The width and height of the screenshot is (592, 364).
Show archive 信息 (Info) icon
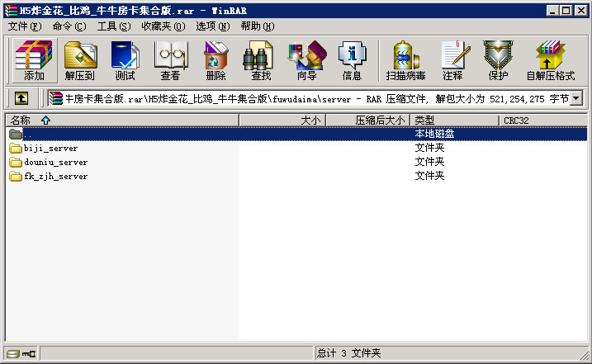pos(352,60)
